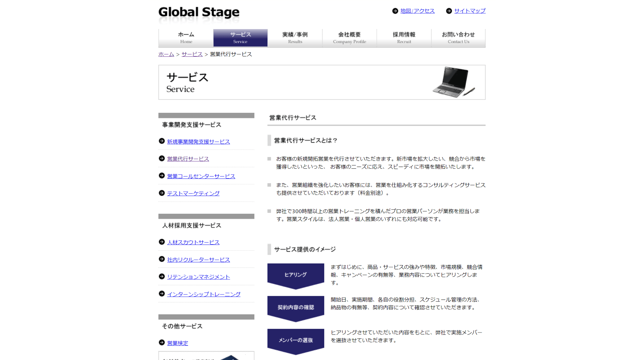Click arrow icon next to 営業コールセンターサービス

(x=162, y=176)
